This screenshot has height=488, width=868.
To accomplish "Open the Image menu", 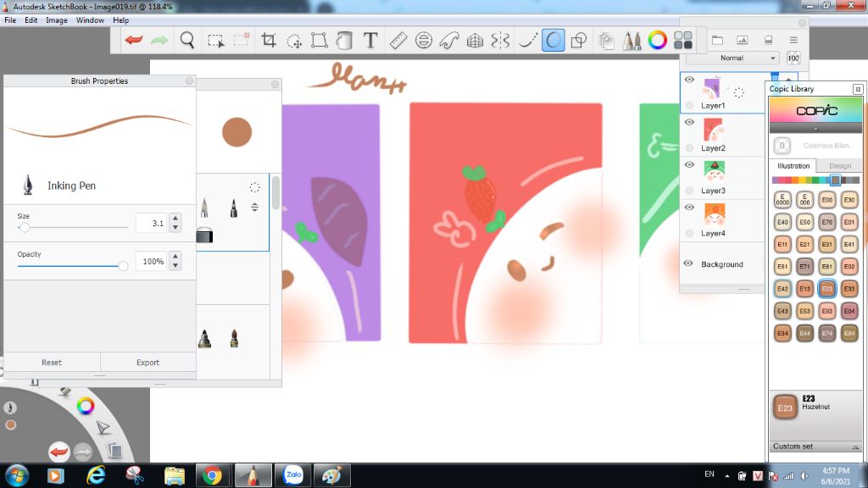I will [x=57, y=20].
